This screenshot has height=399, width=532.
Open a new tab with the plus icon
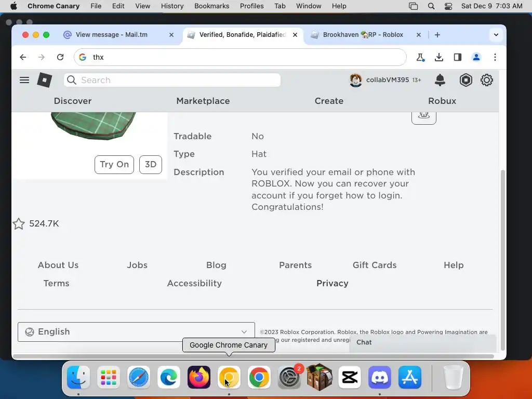[437, 35]
